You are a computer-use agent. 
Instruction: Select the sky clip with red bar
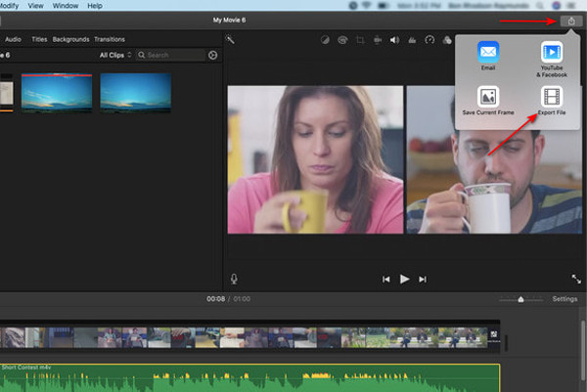[x=57, y=93]
